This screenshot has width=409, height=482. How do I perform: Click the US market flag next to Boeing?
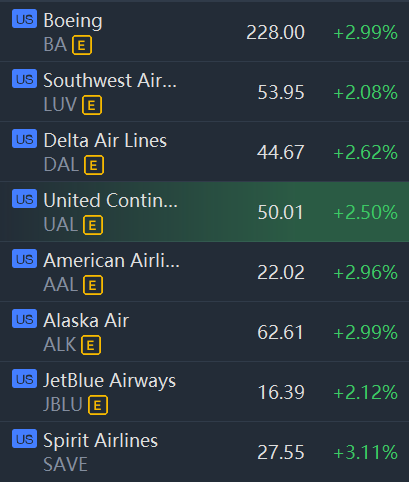pyautogui.click(x=24, y=19)
